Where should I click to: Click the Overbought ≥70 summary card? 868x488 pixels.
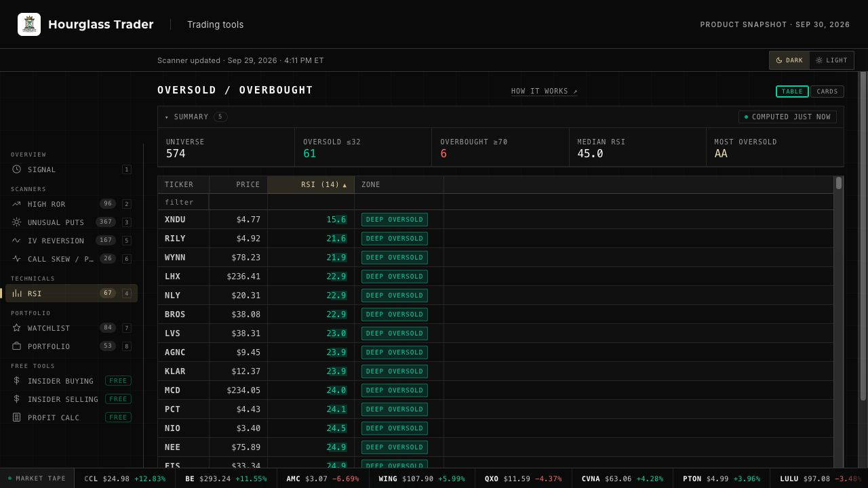[x=500, y=148]
